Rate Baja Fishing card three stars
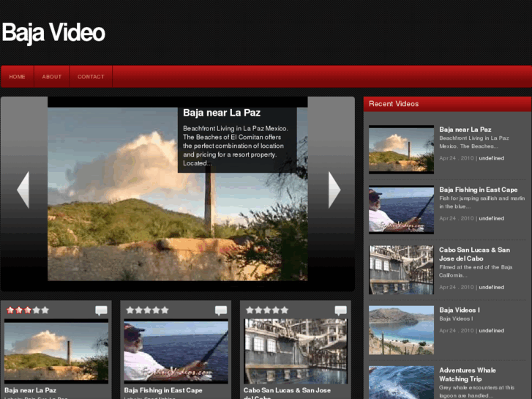Screen dimensions: 532x399 point(147,310)
